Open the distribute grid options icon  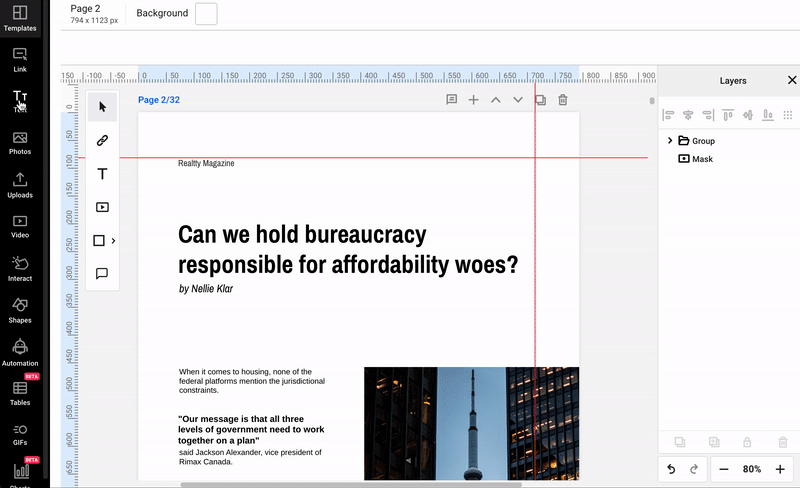tap(788, 115)
